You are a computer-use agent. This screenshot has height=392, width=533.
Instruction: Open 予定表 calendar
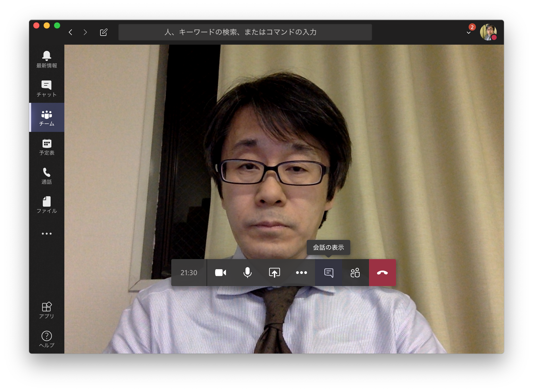47,147
